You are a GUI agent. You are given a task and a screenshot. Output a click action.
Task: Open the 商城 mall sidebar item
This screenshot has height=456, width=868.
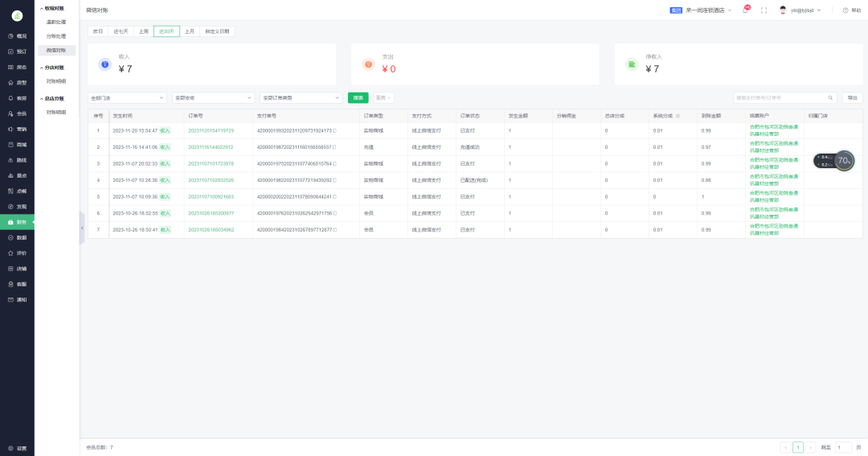(17, 145)
